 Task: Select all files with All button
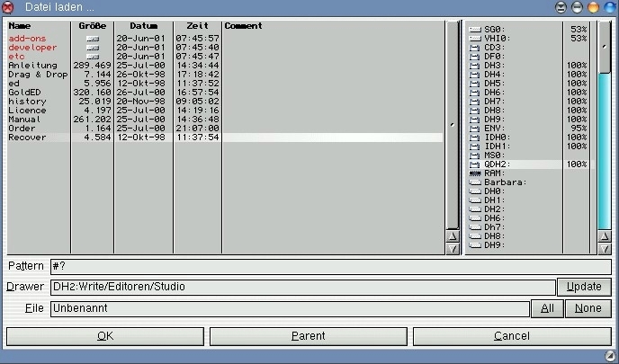tap(547, 308)
